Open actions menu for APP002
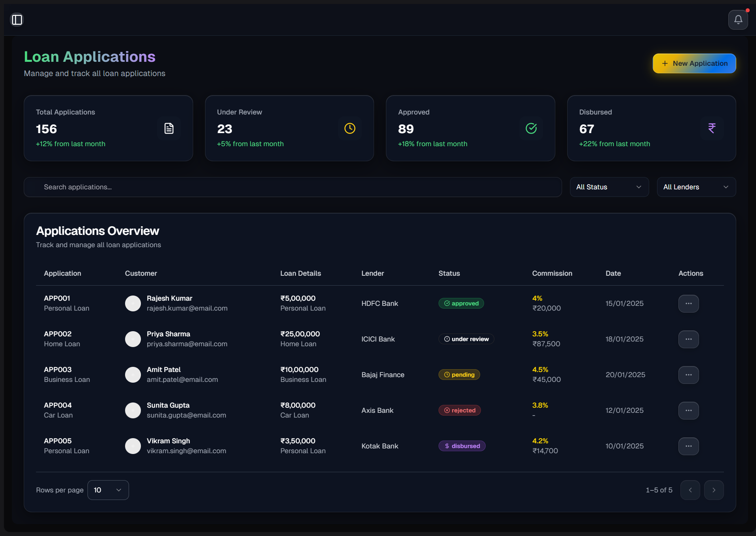 click(689, 339)
